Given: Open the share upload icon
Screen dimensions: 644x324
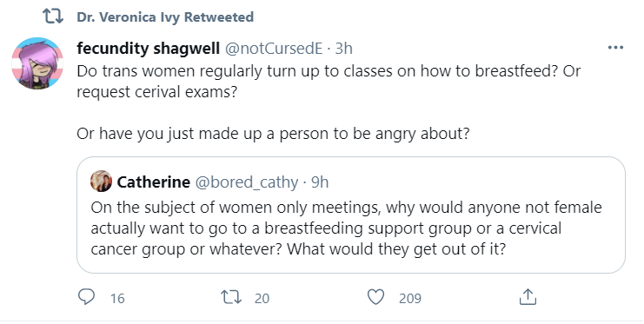Looking at the screenshot, I should (528, 296).
